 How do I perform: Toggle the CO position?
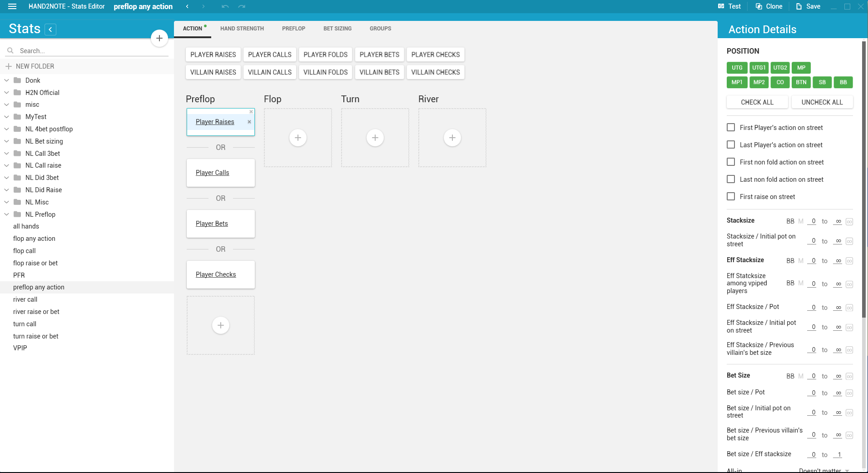pos(780,82)
